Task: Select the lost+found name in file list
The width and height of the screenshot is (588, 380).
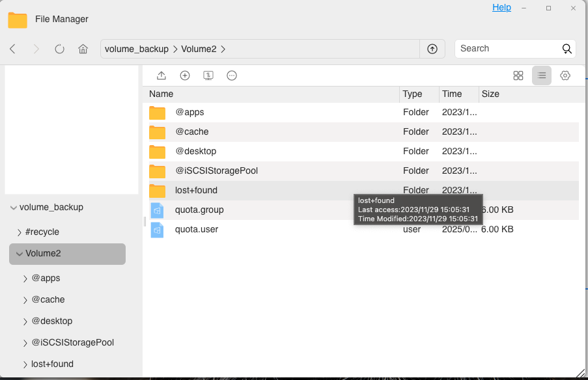Action: (196, 190)
